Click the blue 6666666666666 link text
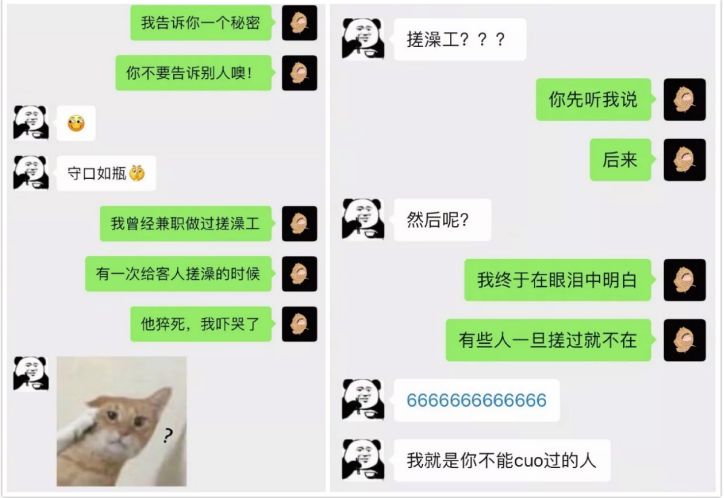Screen dimensions: 724x498 point(476,400)
